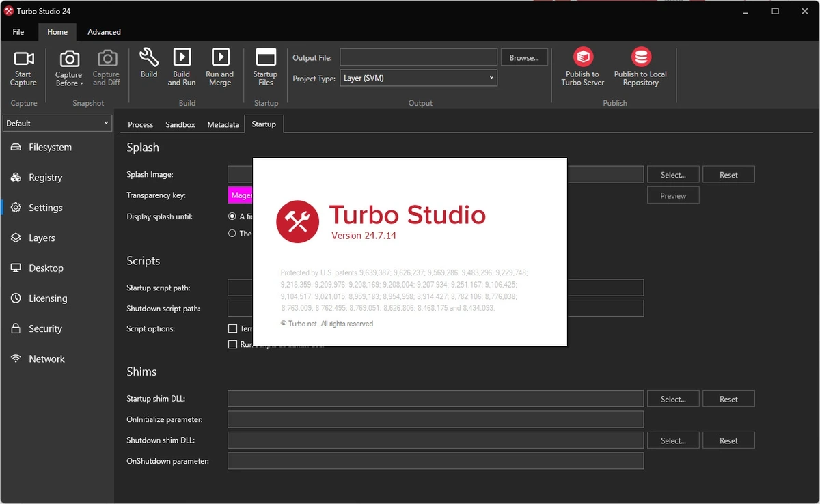820x504 pixels.
Task: Click Select button for Startup shim DLL
Action: 673,399
